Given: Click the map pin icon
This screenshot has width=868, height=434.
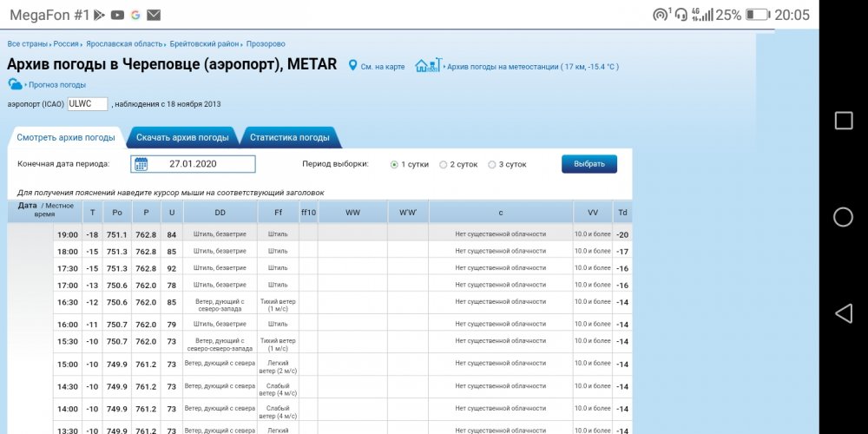Looking at the screenshot, I should 353,66.
